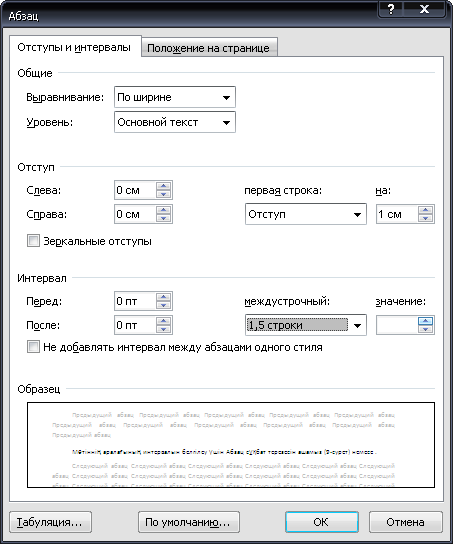Click the По умолчанию button
Screen dimensions: 453x544
point(189,522)
